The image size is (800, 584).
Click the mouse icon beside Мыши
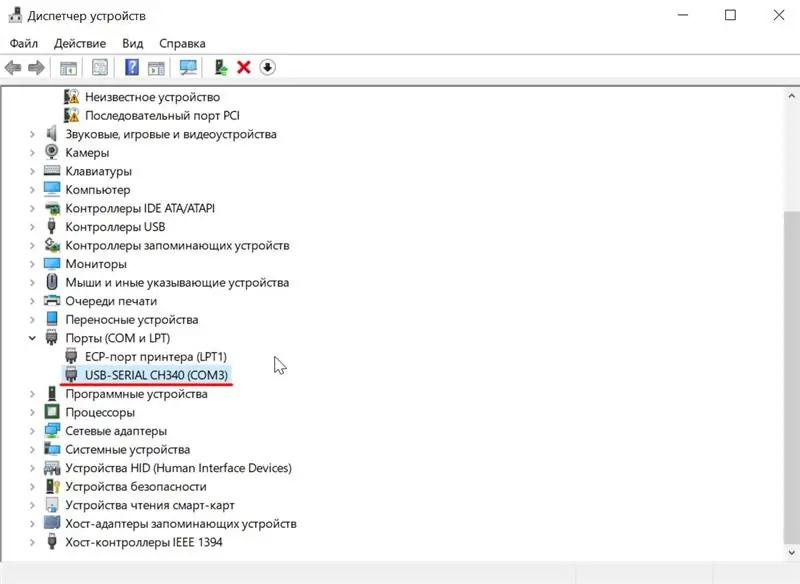click(52, 282)
